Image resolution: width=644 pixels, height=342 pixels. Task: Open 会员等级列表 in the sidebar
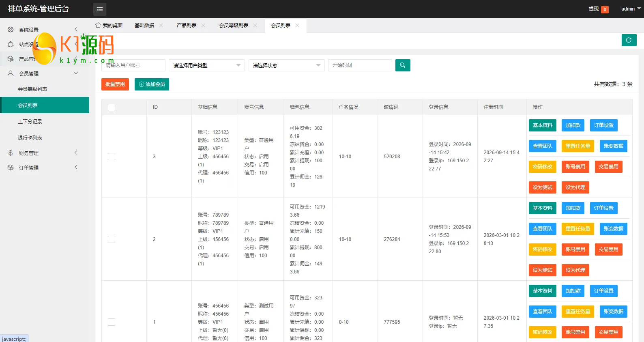[45, 89]
